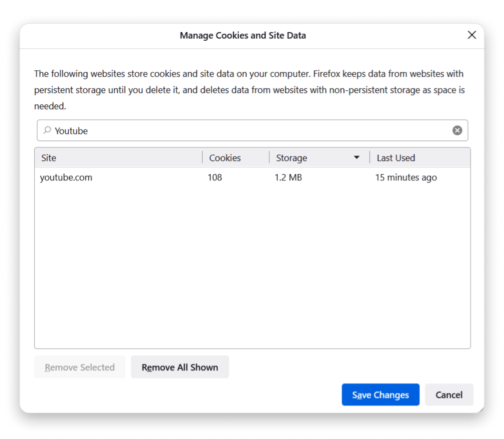The image size is (504, 439).
Task: Sort by the Site column header
Action: point(118,158)
